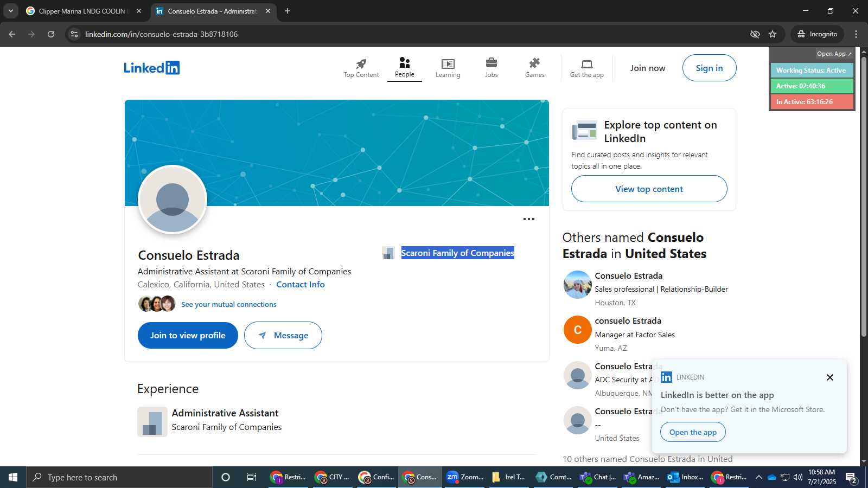Click Scaroni company logo beside highlighted name
The width and height of the screenshot is (868, 488).
(x=388, y=253)
